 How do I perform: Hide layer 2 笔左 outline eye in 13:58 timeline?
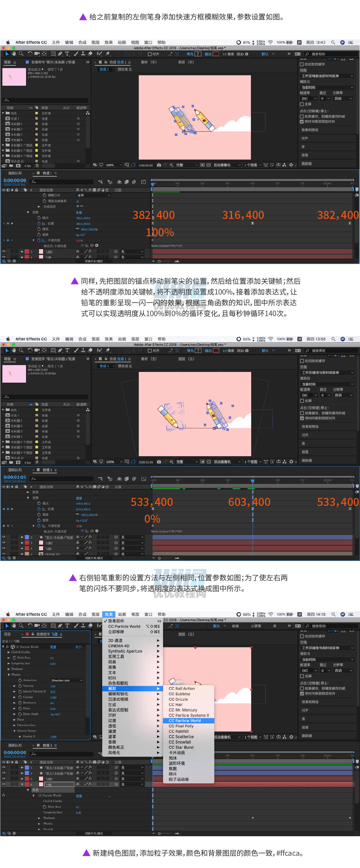pyautogui.click(x=4, y=537)
